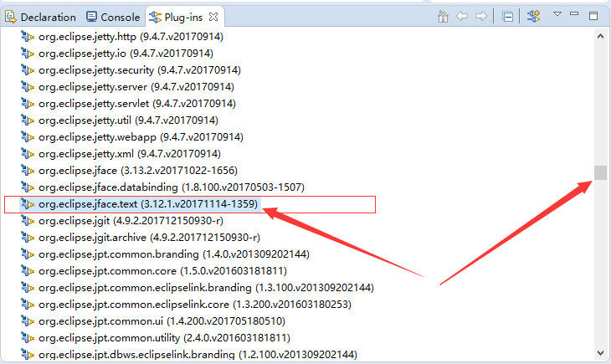The image size is (611, 364).
Task: Go back with the left arrow icon
Action: tap(462, 17)
